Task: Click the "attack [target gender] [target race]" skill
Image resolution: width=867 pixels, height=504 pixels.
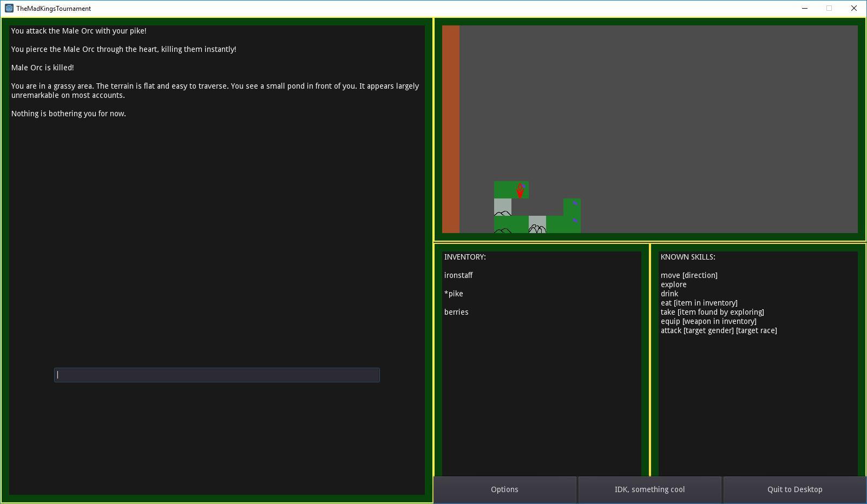Action: point(719,330)
